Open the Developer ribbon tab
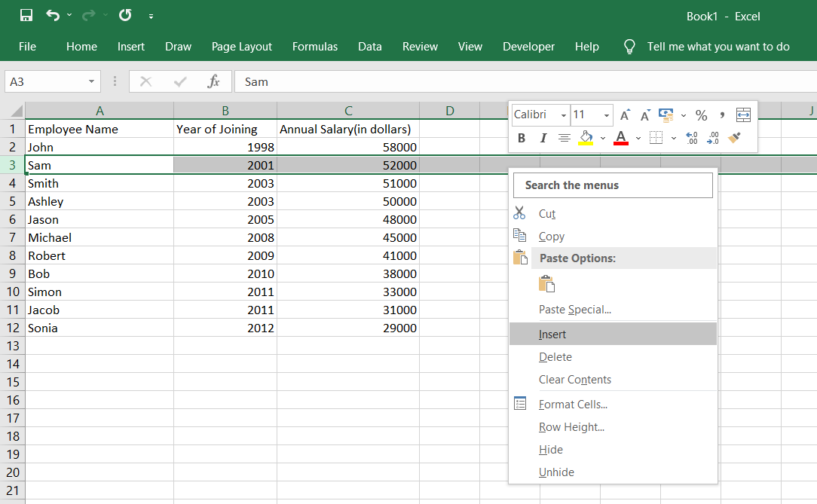Image resolution: width=817 pixels, height=504 pixels. click(x=528, y=47)
